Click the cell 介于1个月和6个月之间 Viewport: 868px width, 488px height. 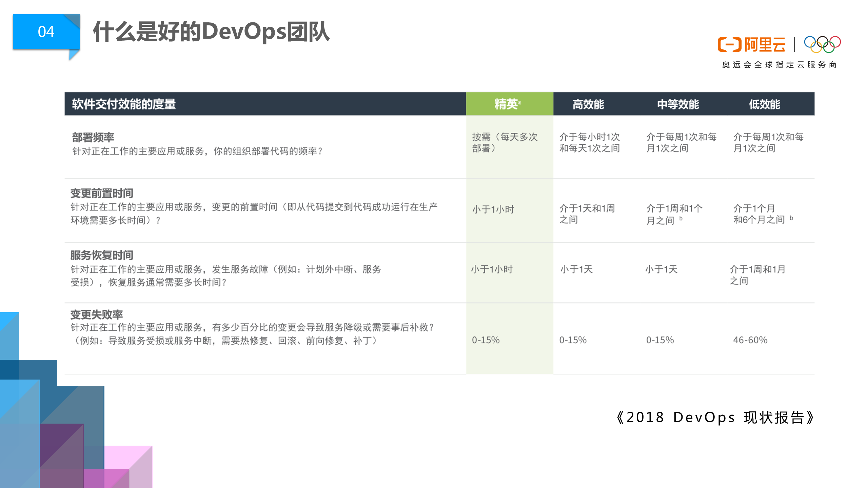[x=763, y=214]
